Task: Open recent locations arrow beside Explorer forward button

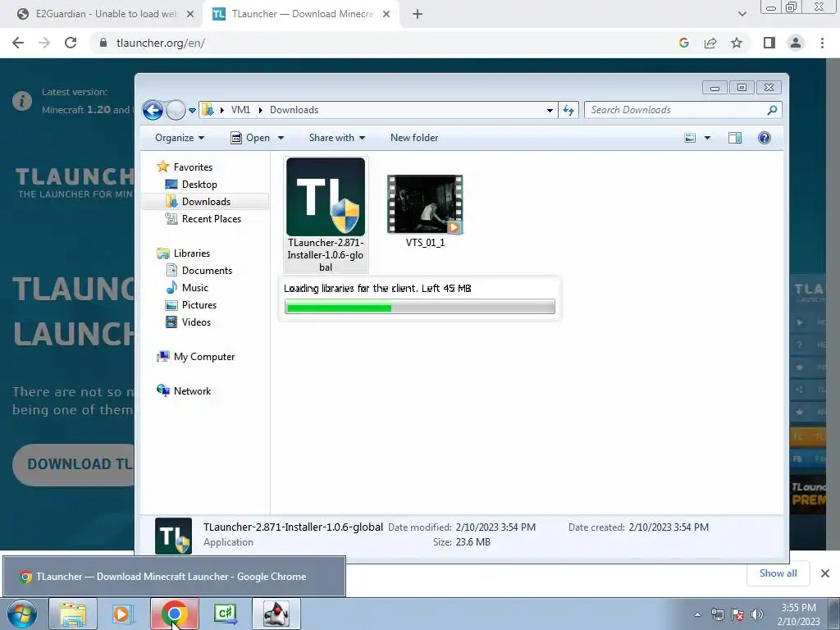Action: tap(192, 111)
